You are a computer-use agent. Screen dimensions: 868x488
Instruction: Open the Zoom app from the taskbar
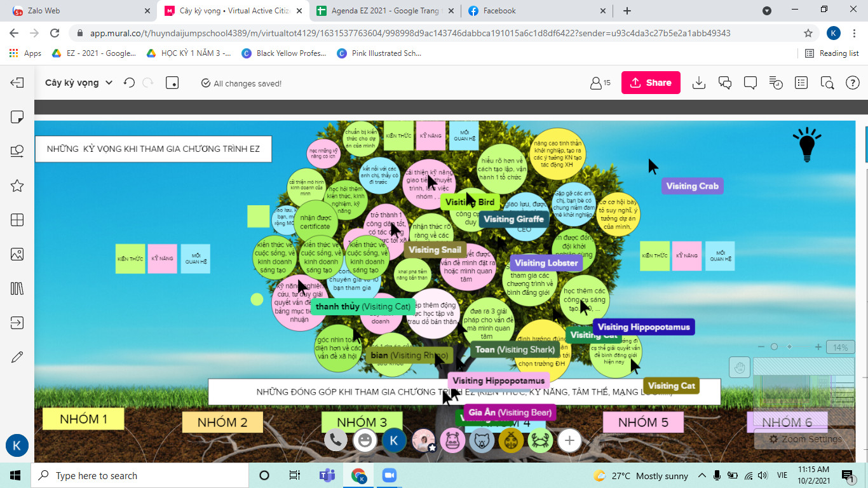point(389,475)
